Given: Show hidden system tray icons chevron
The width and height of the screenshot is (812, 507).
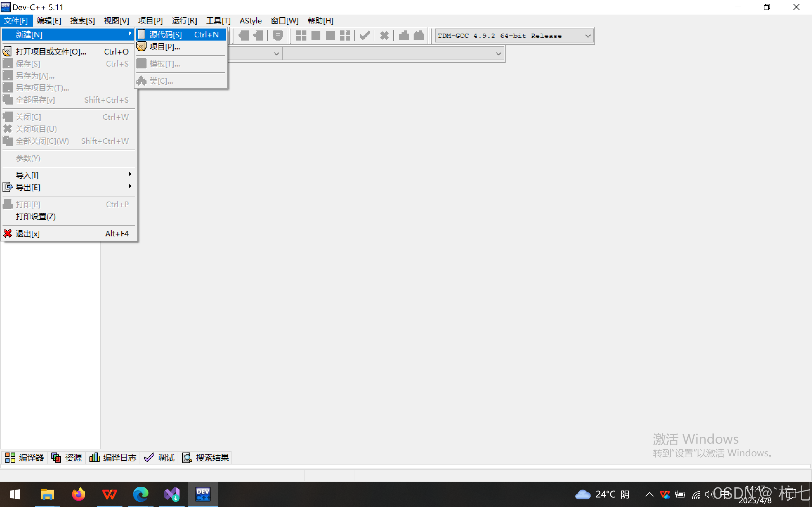Looking at the screenshot, I should pos(649,494).
